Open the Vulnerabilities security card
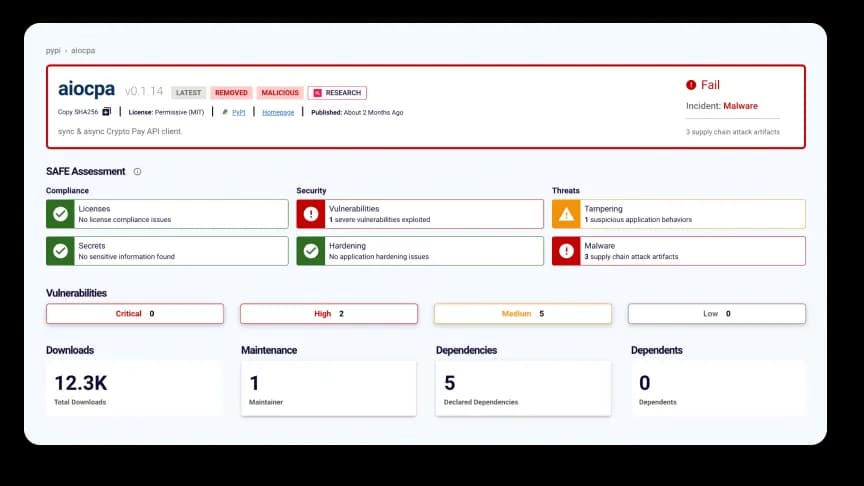This screenshot has height=486, width=864. click(420, 214)
